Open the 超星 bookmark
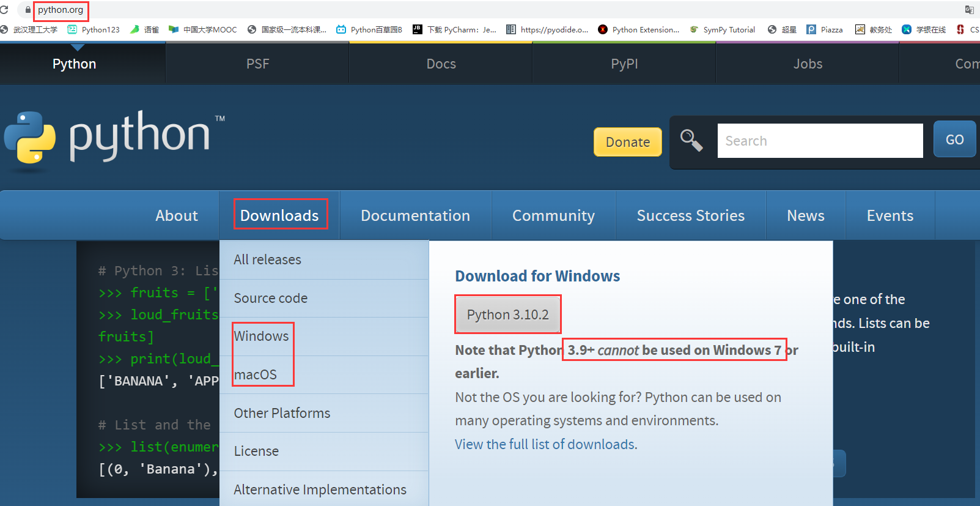Screen dimensions: 980x506 (782, 29)
